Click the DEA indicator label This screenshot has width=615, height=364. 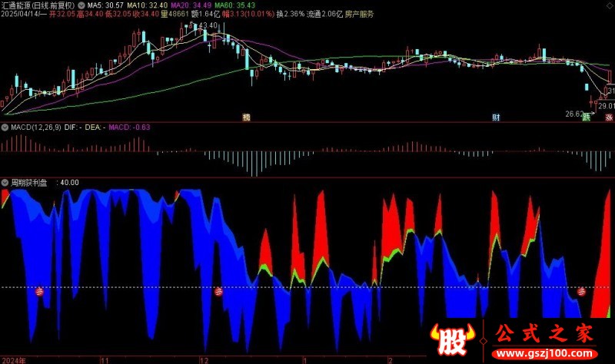[94, 127]
